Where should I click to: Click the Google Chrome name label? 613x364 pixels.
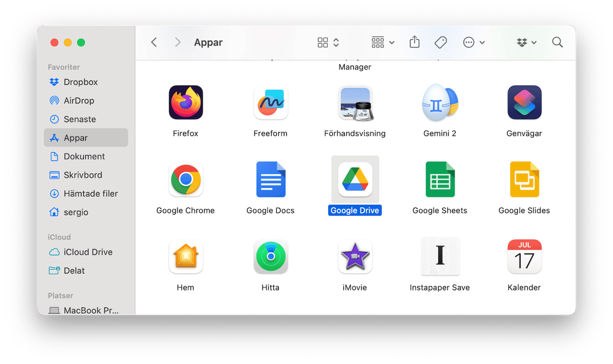click(186, 211)
